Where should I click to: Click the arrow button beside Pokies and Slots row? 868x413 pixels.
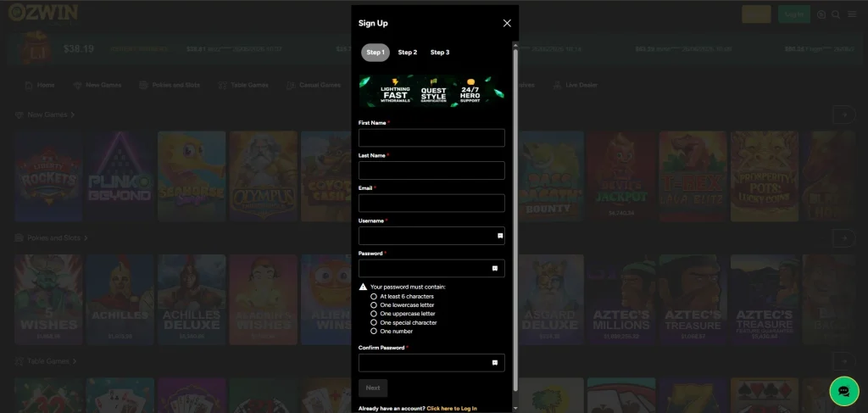[x=843, y=238]
